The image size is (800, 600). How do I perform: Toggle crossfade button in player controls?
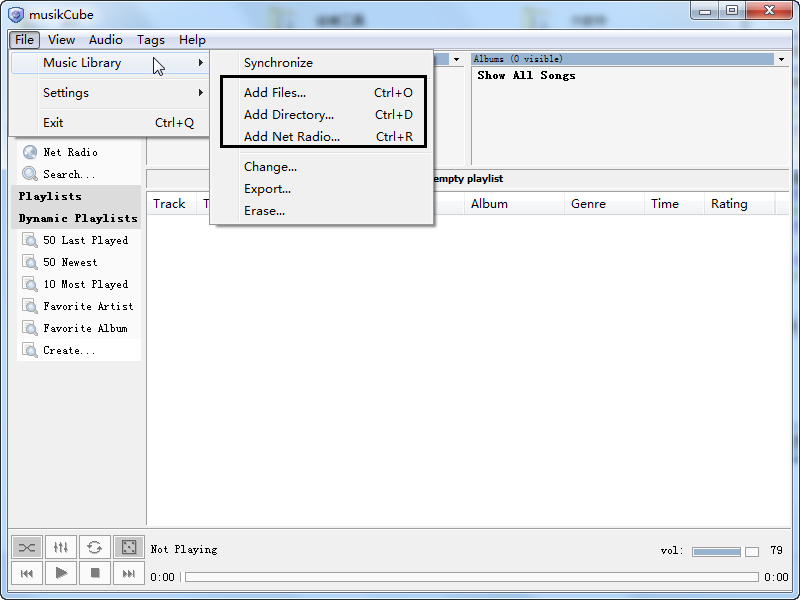click(x=27, y=547)
